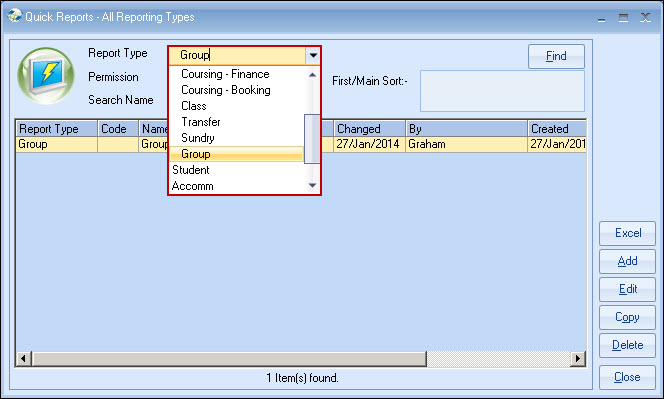
Task: Click the dropdown list scroll down arrow
Action: pos(313,186)
